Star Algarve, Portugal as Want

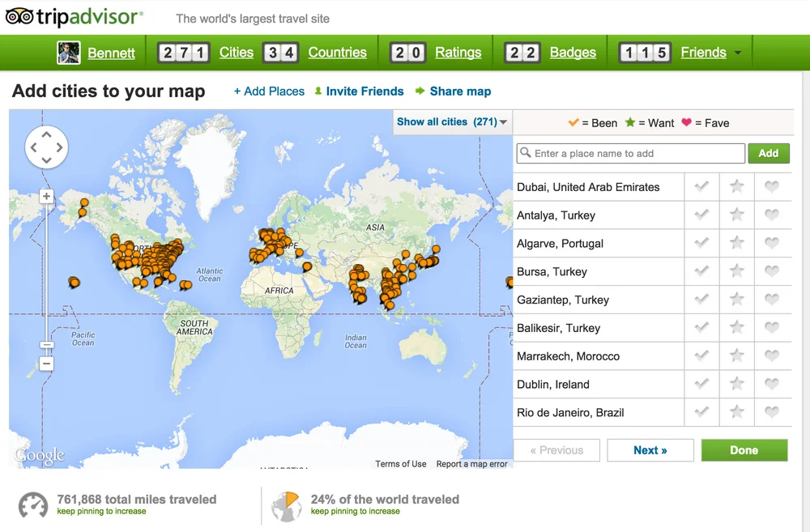click(x=736, y=243)
